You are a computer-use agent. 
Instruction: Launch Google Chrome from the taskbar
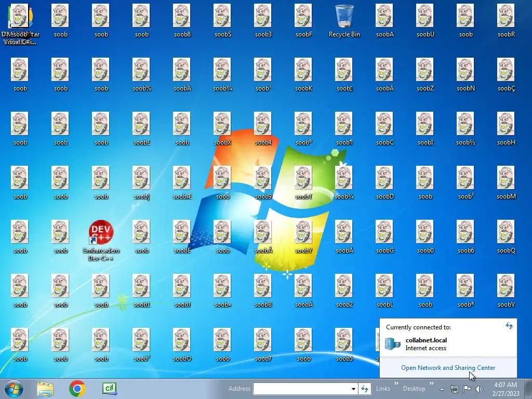[77, 389]
